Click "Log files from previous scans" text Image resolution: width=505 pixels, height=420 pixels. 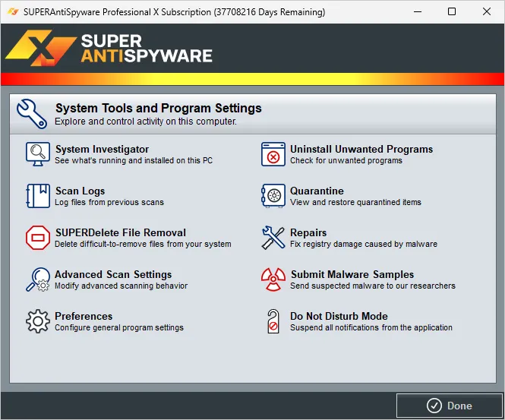109,202
